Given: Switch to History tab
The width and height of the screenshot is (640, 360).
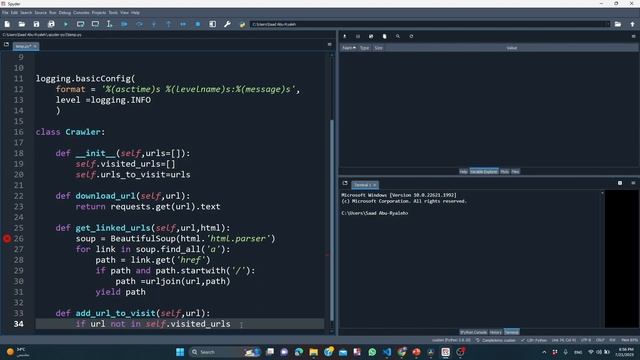Looking at the screenshot, I should pyautogui.click(x=496, y=332).
